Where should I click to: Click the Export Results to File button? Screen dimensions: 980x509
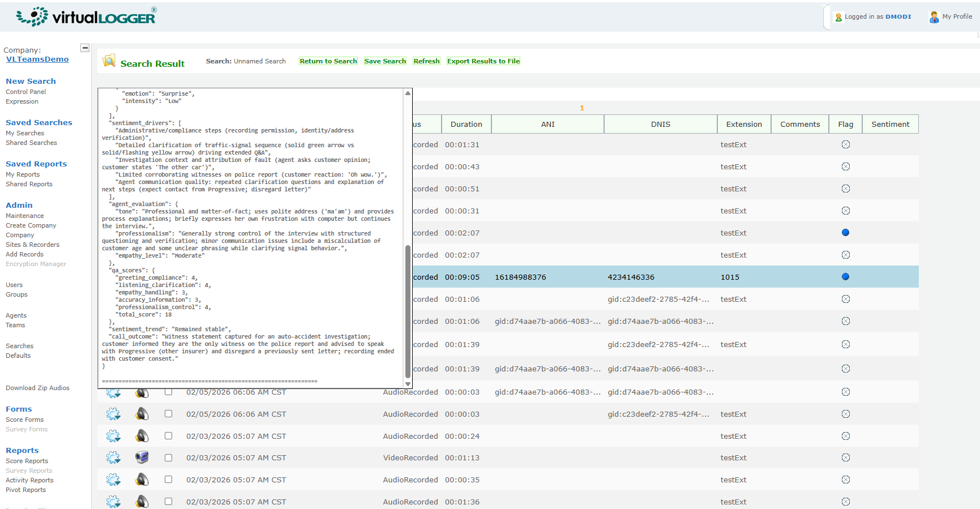point(483,61)
